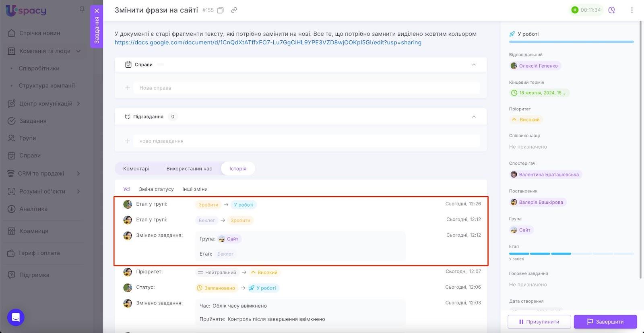Open the Google Docs document link

pyautogui.click(x=268, y=43)
